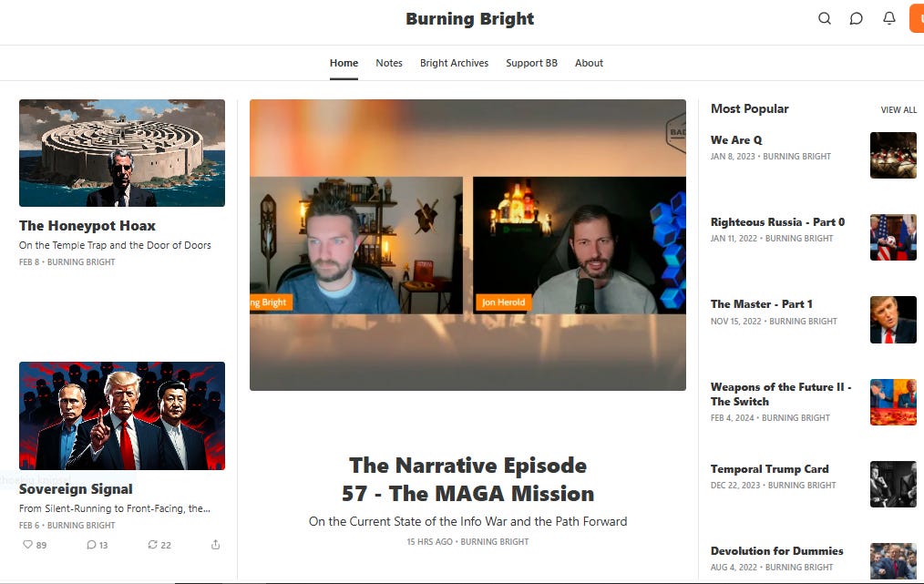Select the Home tab
Screen dimensions: 924x584
[x=344, y=63]
